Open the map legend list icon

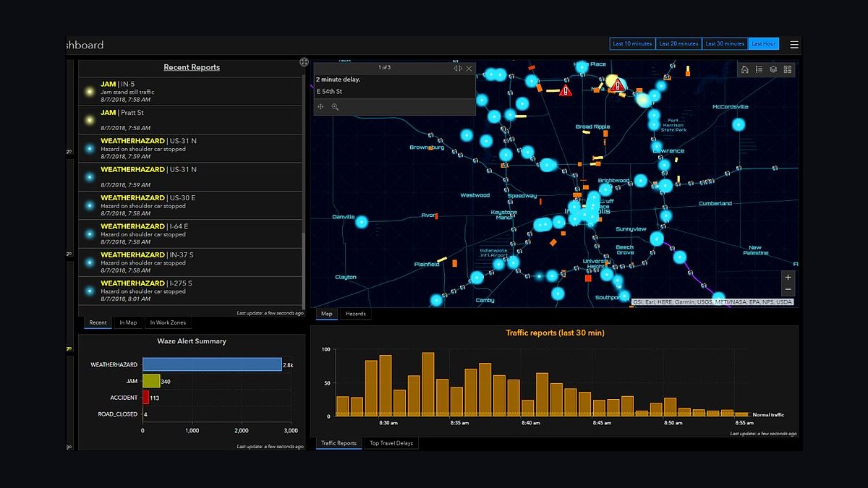[759, 69]
